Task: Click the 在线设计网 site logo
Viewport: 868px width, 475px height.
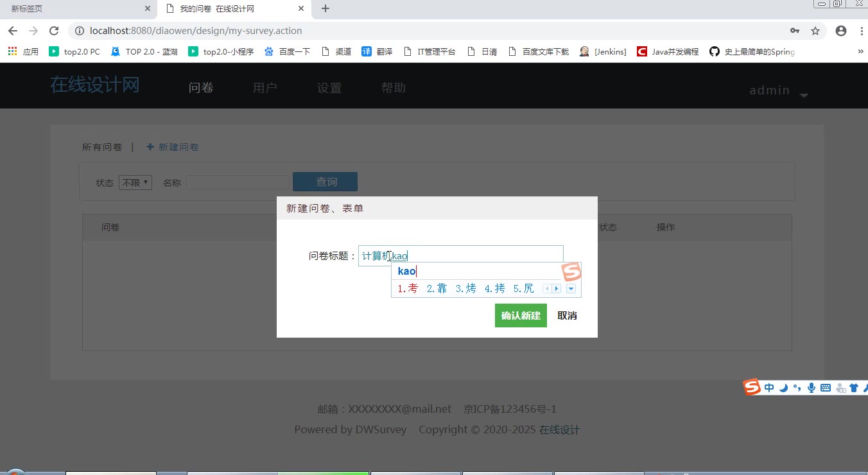Action: click(95, 85)
